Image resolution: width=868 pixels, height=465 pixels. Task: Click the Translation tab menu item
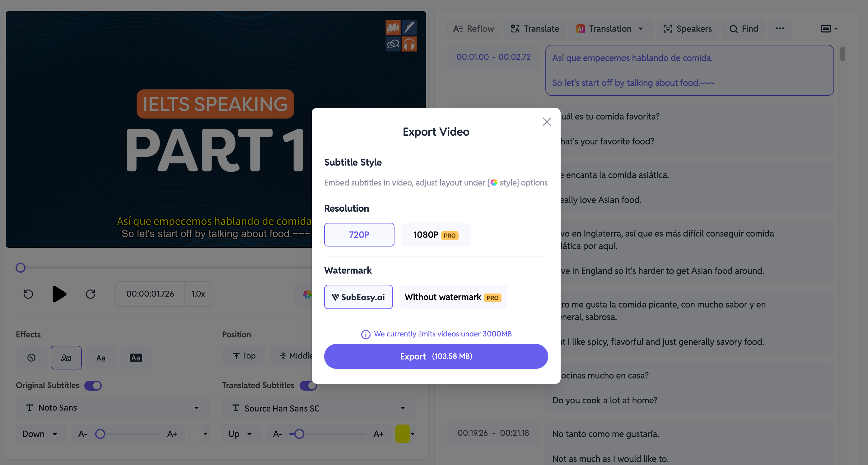[x=611, y=29]
